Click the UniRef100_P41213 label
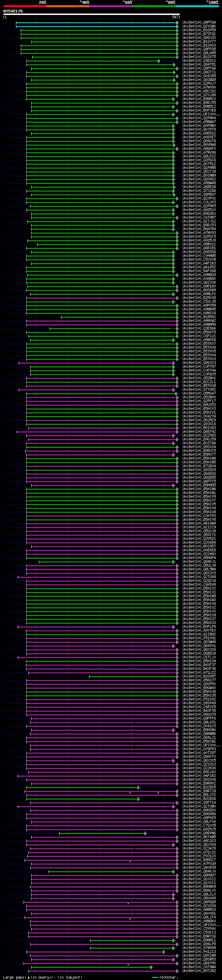Image resolution: width=222 pixels, height=980 pixels. click(199, 952)
